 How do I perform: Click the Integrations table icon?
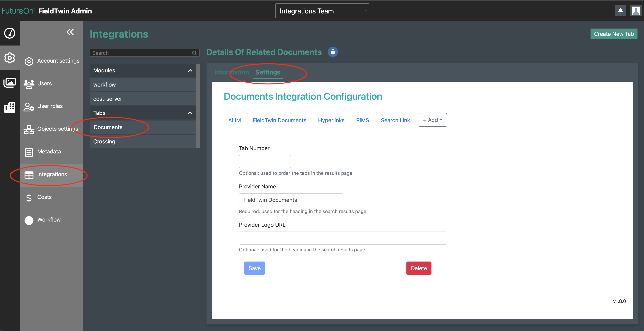[29, 175]
